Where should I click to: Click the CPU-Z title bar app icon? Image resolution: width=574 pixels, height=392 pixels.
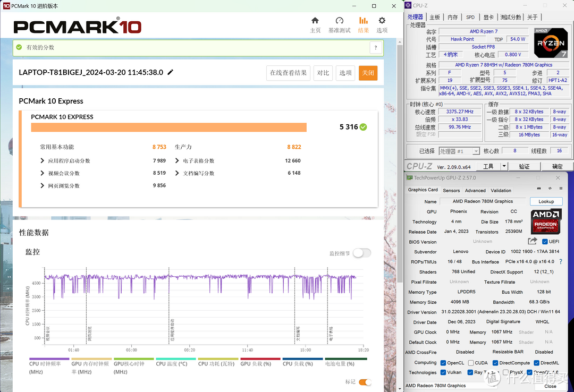(x=408, y=5)
